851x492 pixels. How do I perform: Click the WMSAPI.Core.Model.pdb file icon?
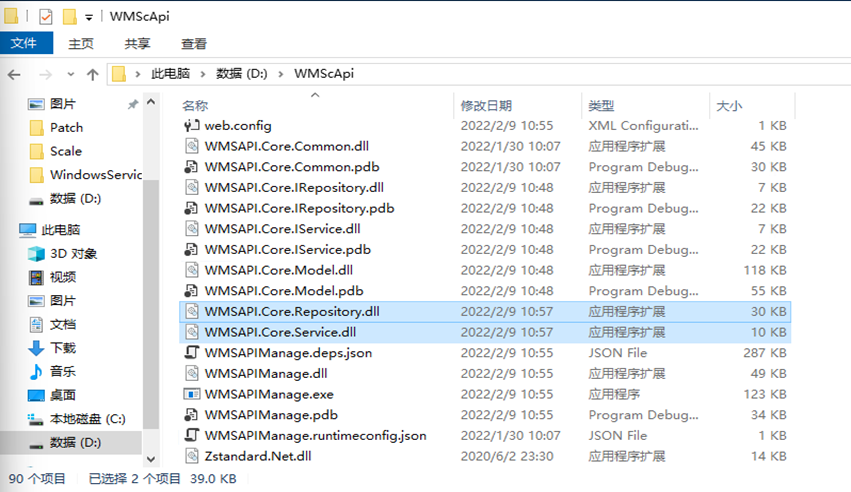tap(192, 291)
